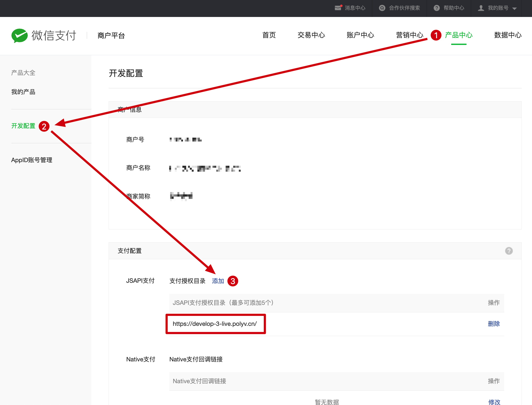Click the 商户平台 title text
The width and height of the screenshot is (532, 405).
[x=111, y=36]
